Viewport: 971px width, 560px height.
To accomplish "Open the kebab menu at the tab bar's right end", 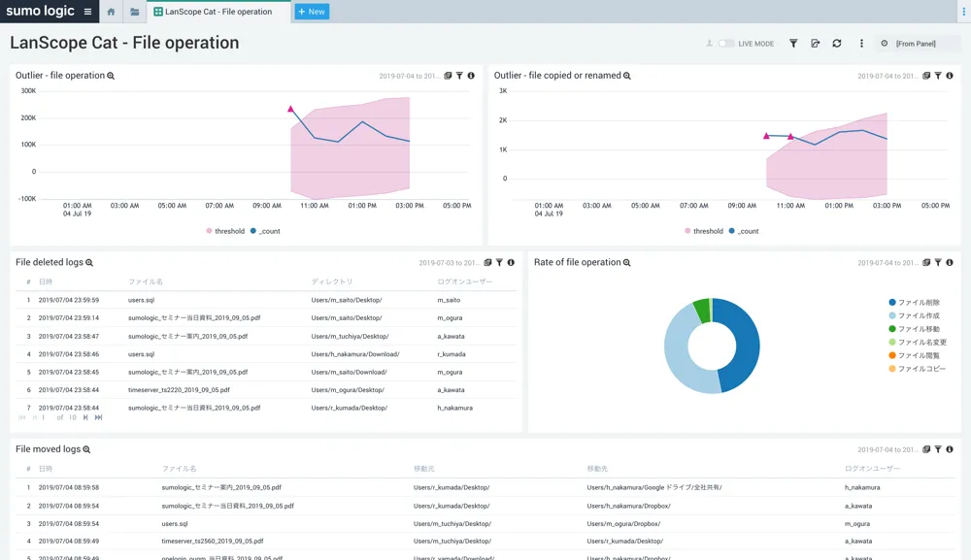I will click(x=963, y=12).
